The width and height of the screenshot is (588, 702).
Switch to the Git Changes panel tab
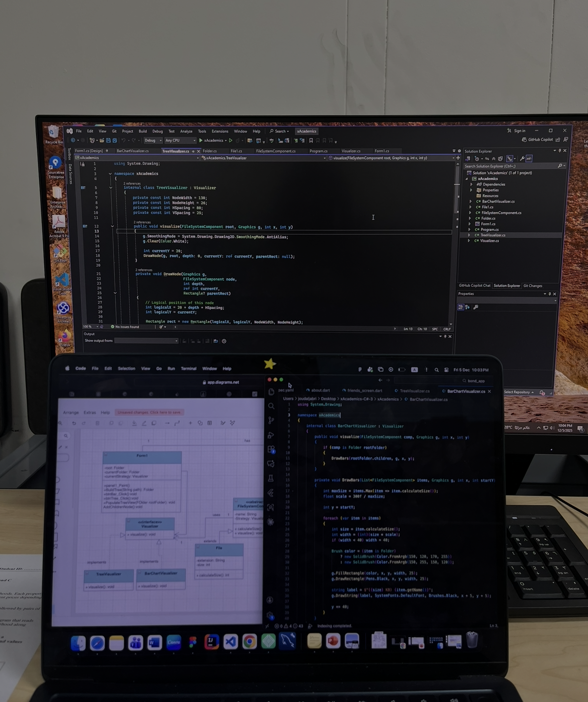click(x=532, y=286)
